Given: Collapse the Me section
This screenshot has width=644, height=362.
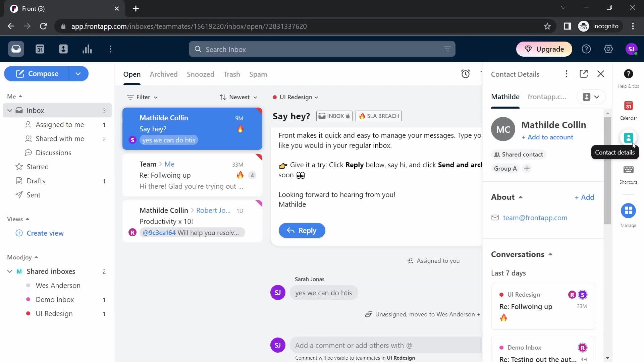Looking at the screenshot, I should pos(15,97).
